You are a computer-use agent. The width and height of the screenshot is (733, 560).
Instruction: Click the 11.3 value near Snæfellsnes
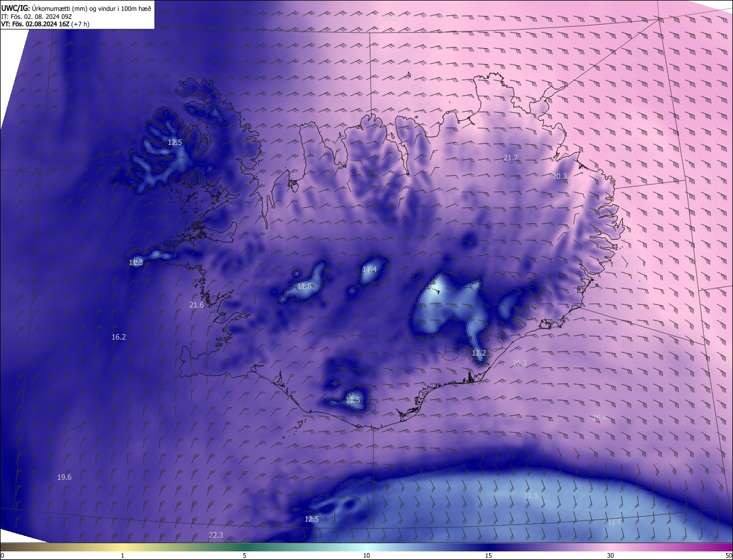point(136,263)
